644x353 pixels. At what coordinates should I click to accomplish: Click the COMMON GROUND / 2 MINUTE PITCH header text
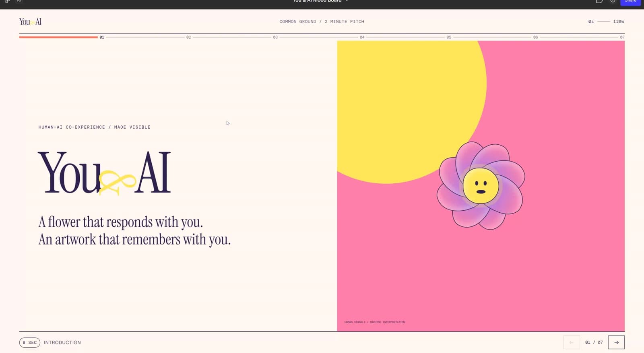tap(322, 22)
